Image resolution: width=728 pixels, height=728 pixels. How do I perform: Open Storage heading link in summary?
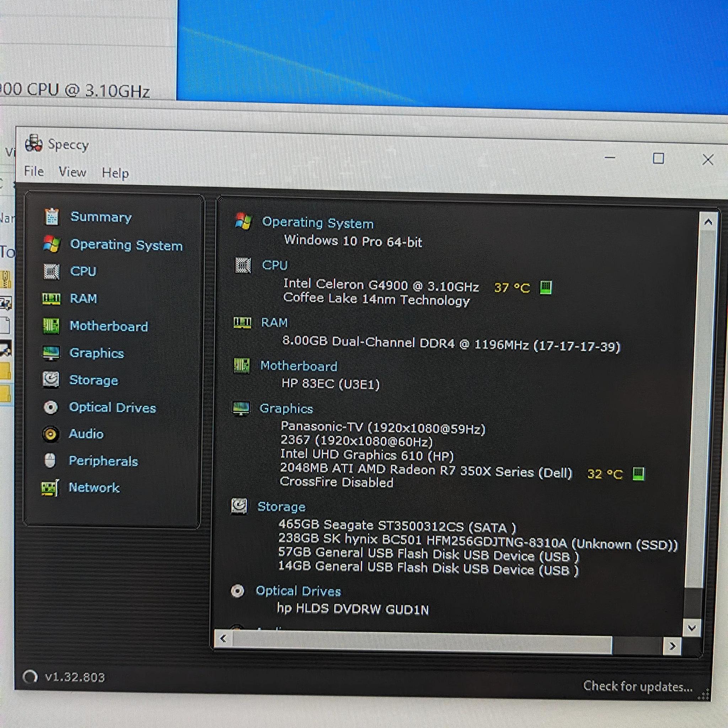(x=282, y=507)
